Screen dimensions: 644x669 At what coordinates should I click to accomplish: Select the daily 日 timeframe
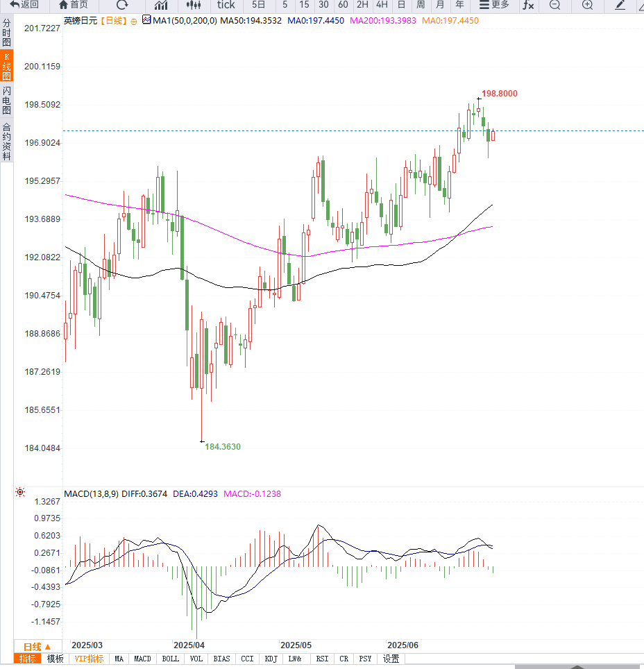coord(401,5)
